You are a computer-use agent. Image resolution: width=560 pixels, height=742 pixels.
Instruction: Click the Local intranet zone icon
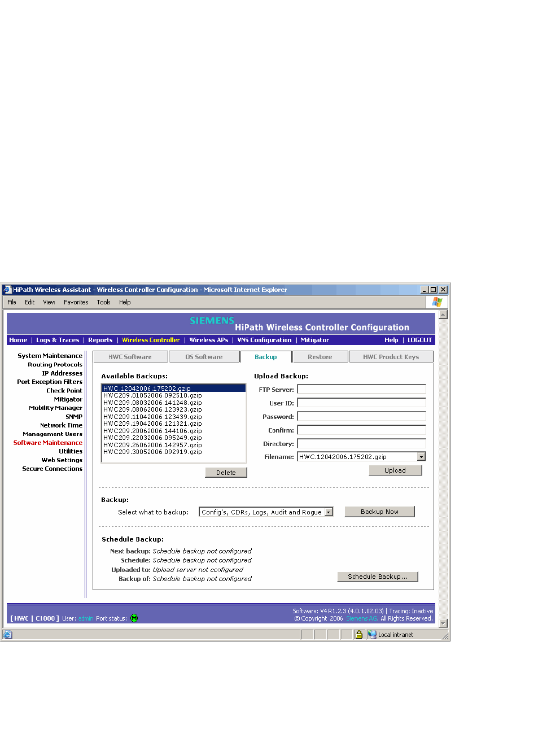tap(372, 635)
